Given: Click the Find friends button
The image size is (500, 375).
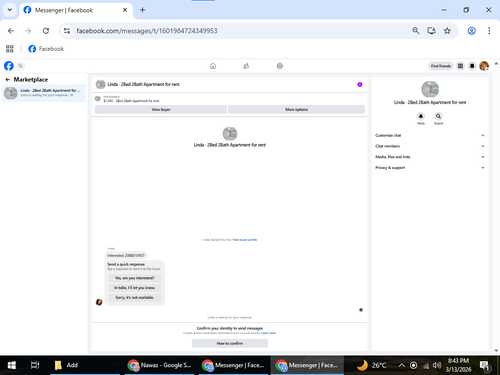Looking at the screenshot, I should coord(440,66).
